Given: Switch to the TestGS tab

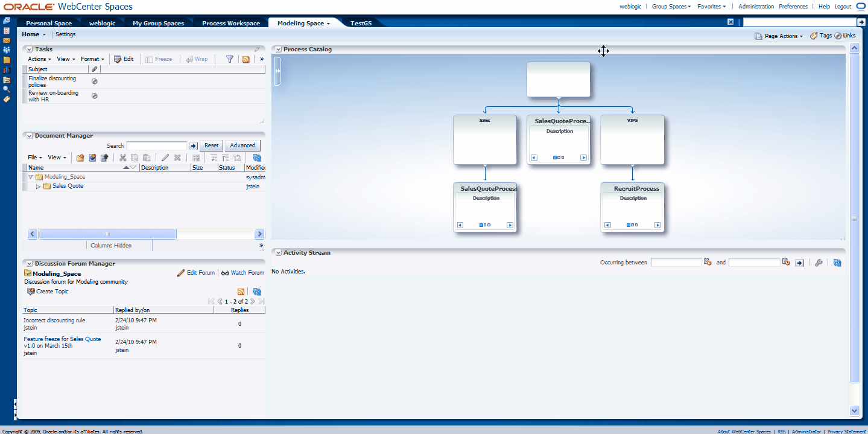Looking at the screenshot, I should coord(361,23).
